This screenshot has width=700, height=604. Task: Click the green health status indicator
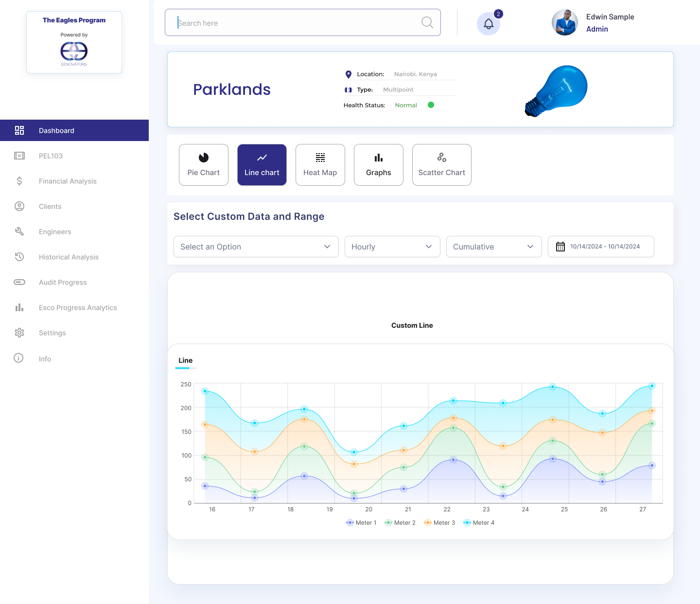pyautogui.click(x=431, y=105)
